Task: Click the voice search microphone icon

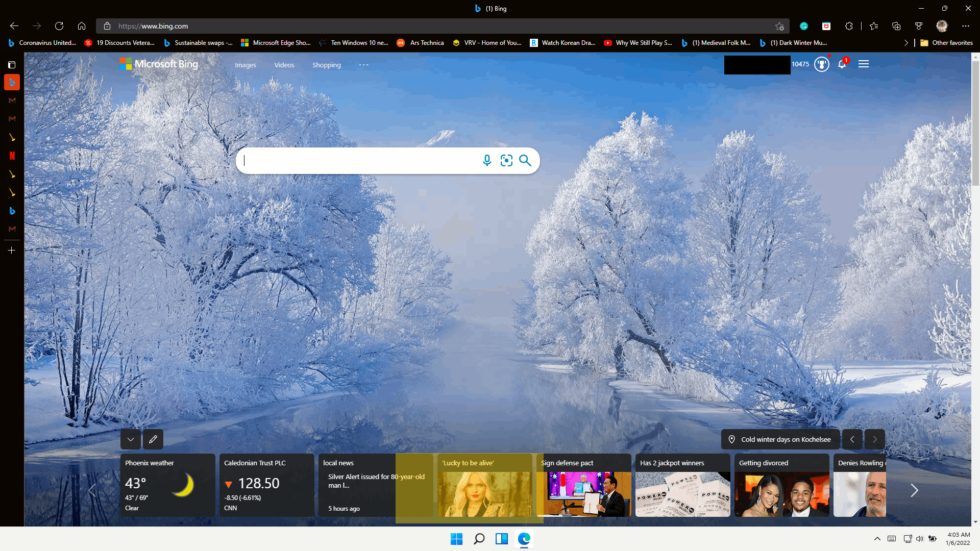Action: [x=487, y=161]
